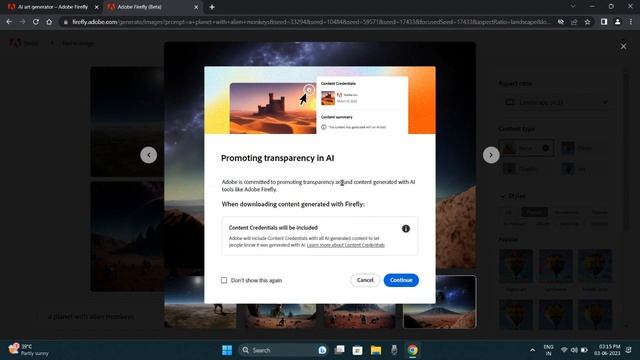Click Cancel in the transparency dialog
This screenshot has width=640, height=360.
tap(365, 280)
